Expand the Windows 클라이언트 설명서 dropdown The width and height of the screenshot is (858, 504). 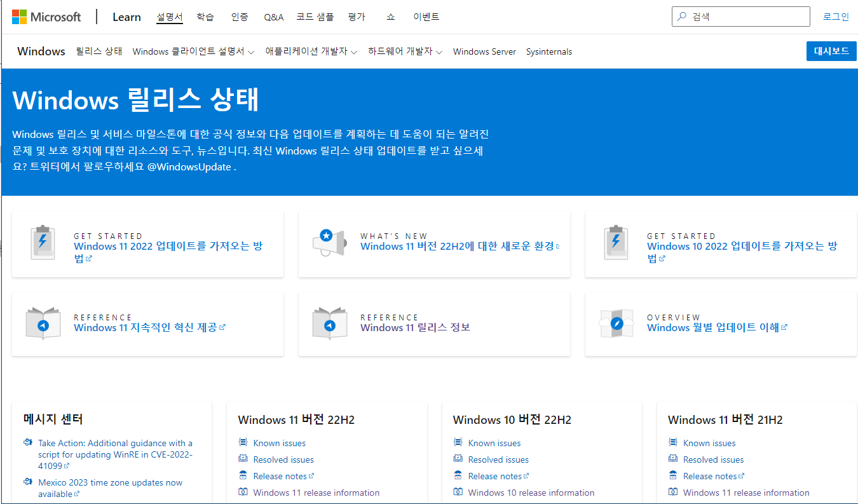[x=193, y=51]
